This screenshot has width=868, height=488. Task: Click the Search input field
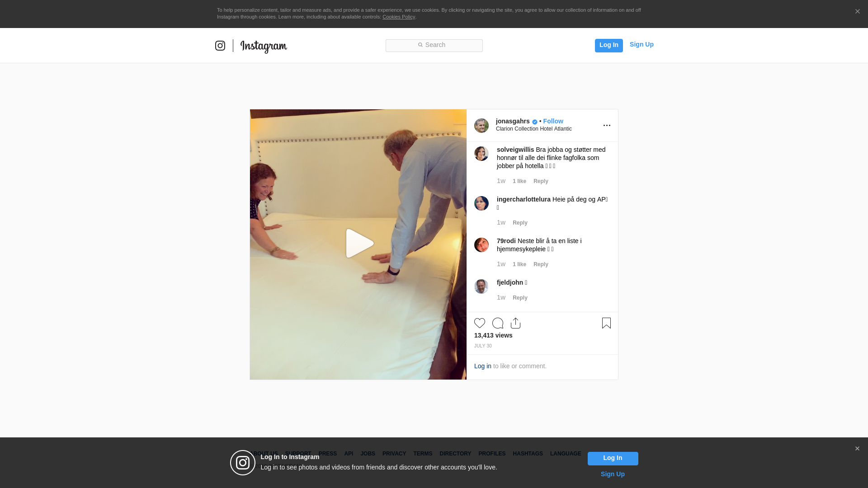434,45
